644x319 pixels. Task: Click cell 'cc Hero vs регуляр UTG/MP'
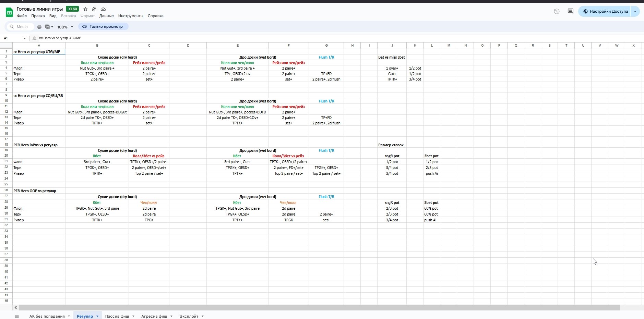[39, 52]
